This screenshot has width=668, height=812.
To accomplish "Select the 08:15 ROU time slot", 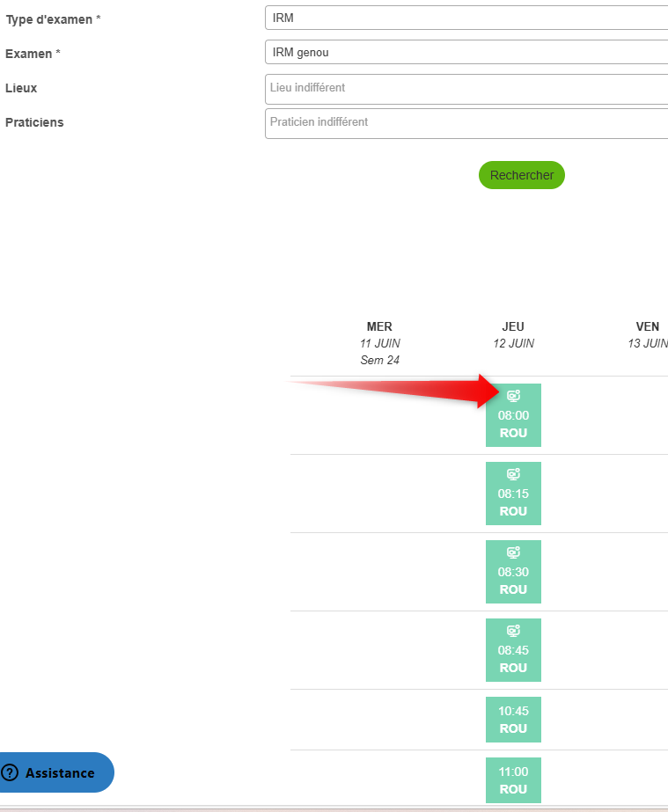I will (513, 494).
